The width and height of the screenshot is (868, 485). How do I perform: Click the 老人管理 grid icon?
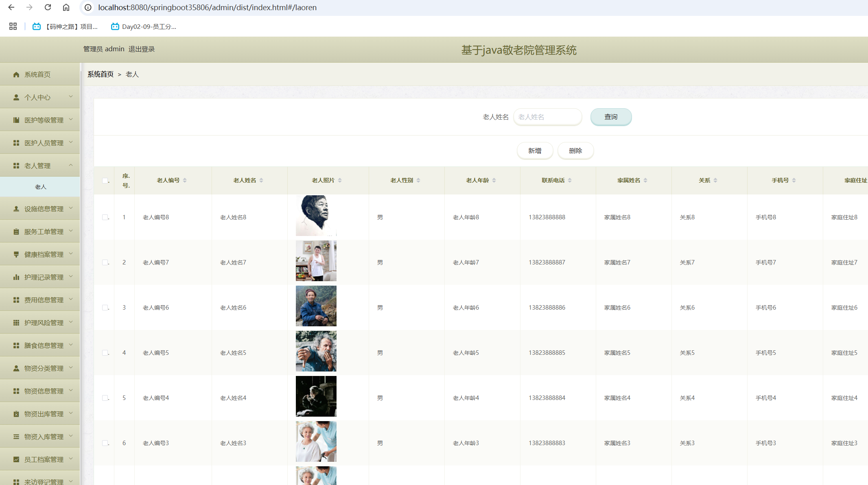pyautogui.click(x=16, y=166)
